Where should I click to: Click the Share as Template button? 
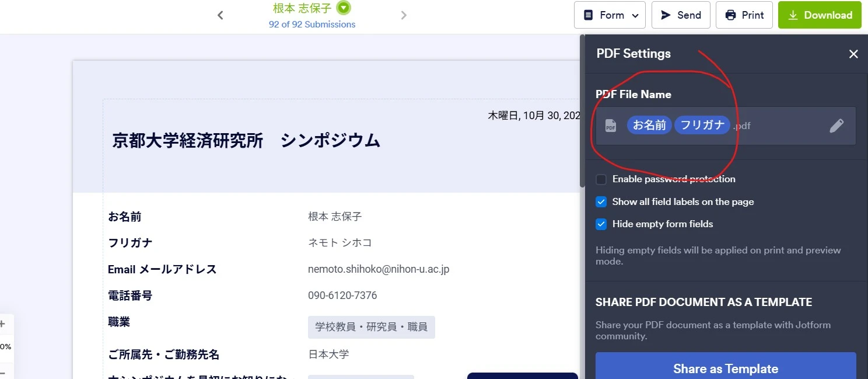tap(725, 368)
